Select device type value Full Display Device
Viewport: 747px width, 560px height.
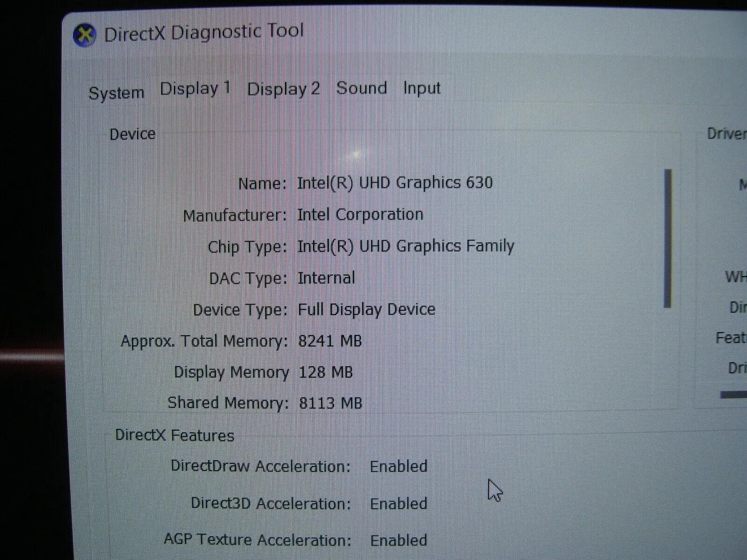[366, 309]
